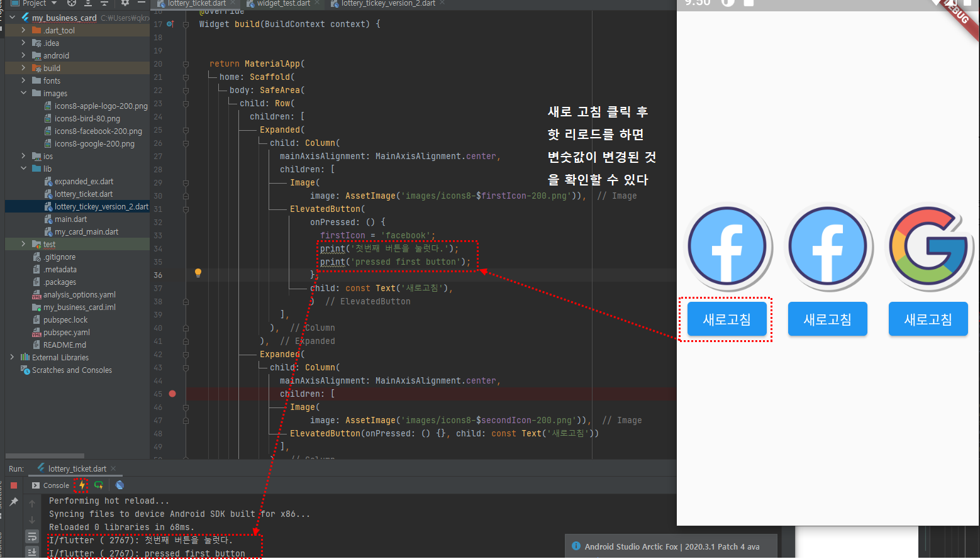This screenshot has height=559, width=980.
Task: Tap the second 새로고침 button in emulator
Action: (828, 319)
